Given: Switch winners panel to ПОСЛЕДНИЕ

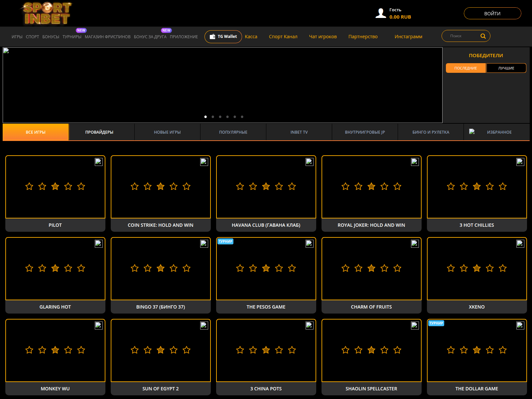Looking at the screenshot, I should pyautogui.click(x=465, y=68).
